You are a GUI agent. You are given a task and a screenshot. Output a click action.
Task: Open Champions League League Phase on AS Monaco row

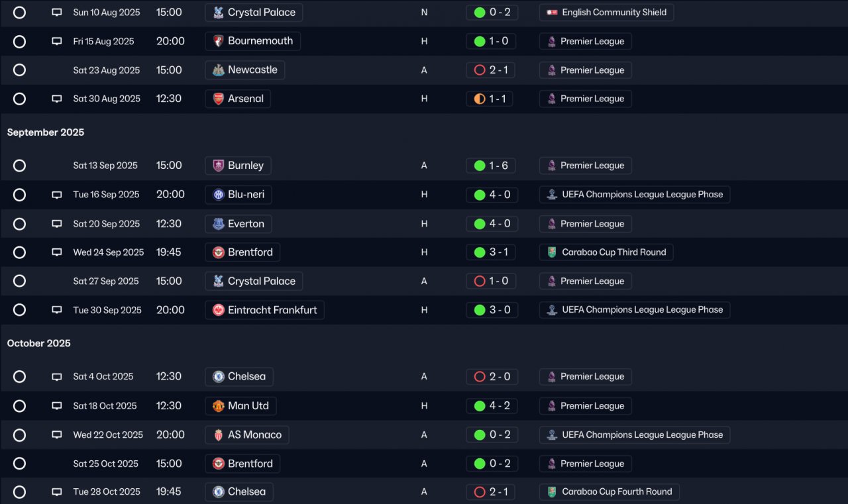click(635, 435)
